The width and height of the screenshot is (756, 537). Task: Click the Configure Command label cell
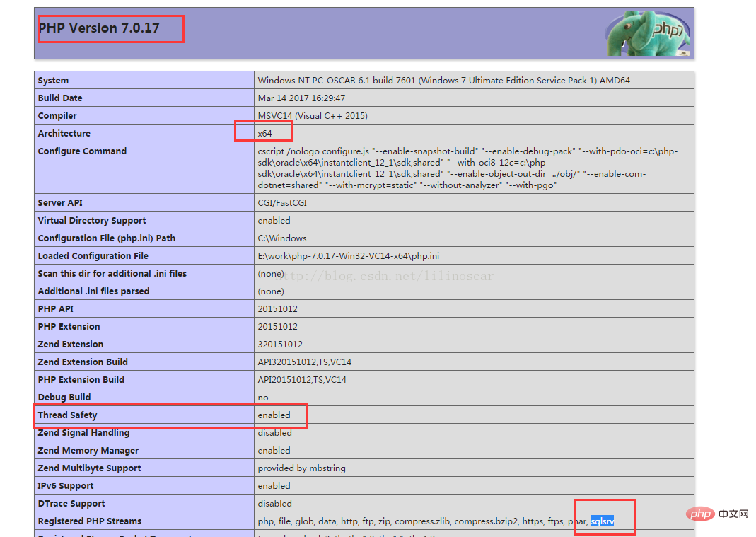click(82, 151)
